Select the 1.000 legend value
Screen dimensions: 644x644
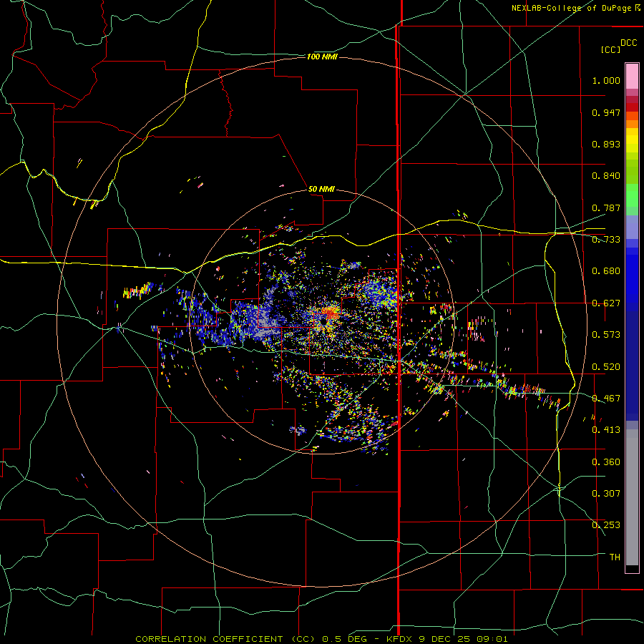pos(606,80)
